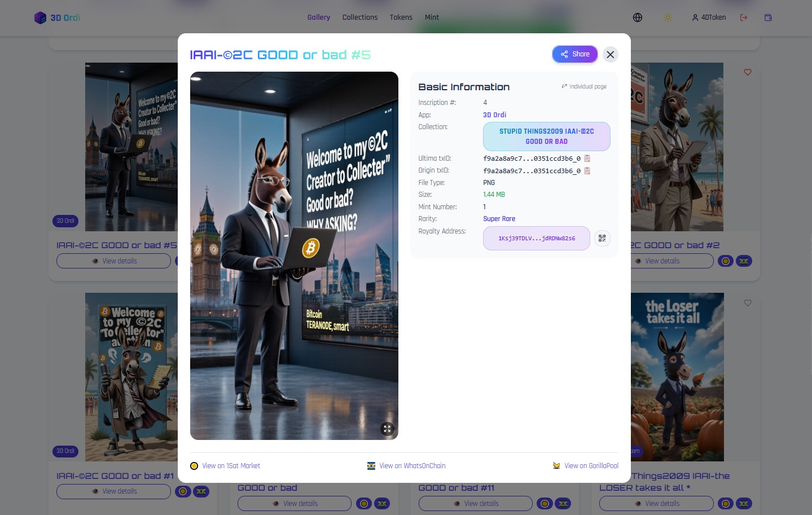Share this inscription
Screen dimensions: 812x515
tap(575, 54)
